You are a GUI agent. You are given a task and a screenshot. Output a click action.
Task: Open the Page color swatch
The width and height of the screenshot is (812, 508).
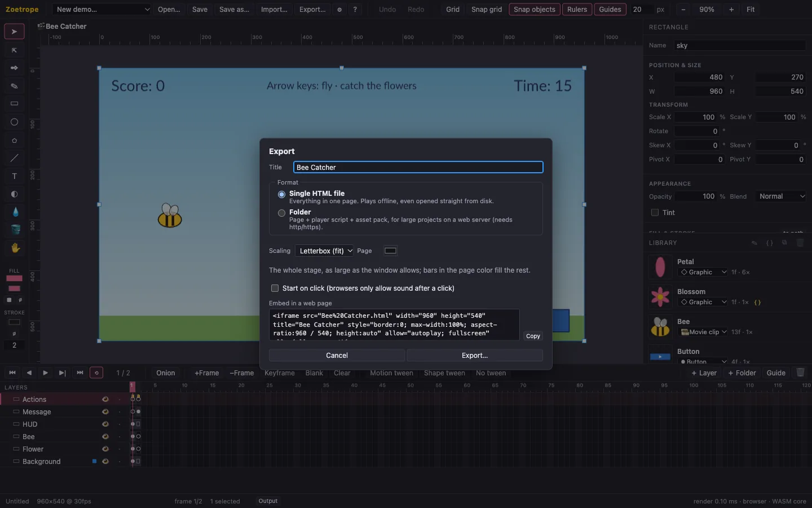(390, 251)
